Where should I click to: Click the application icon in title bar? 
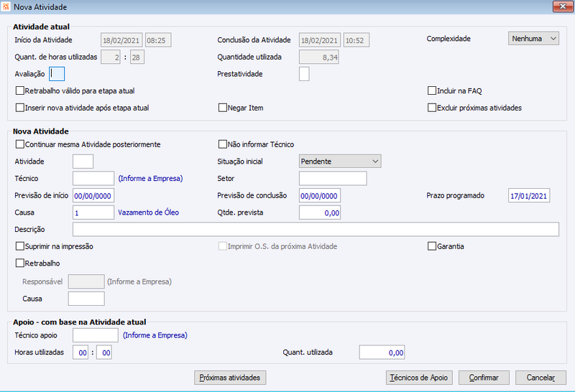[x=6, y=6]
